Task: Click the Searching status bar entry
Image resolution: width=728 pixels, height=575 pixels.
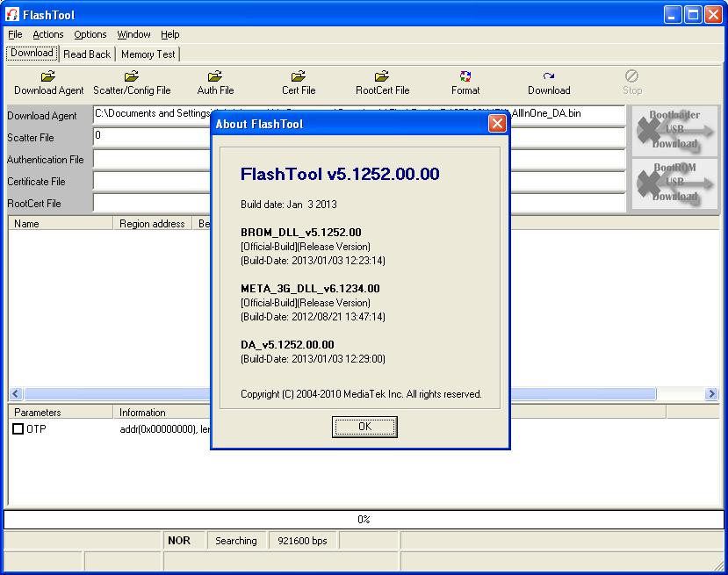Action: (x=236, y=541)
